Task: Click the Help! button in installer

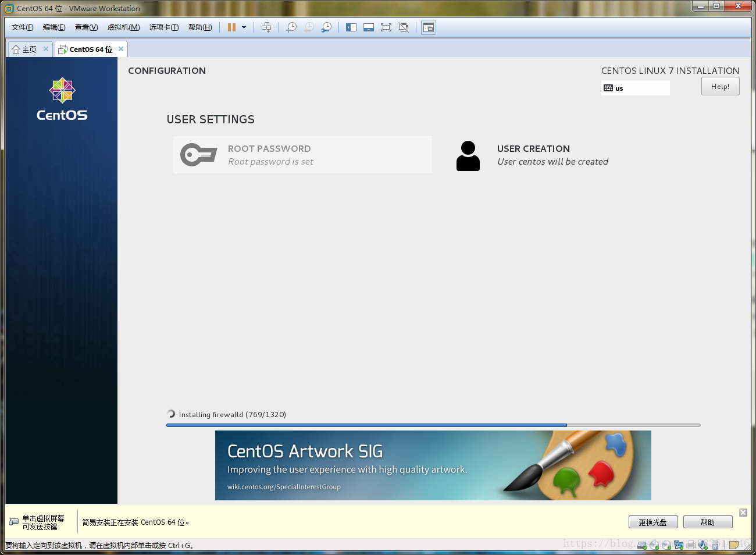Action: click(x=720, y=86)
